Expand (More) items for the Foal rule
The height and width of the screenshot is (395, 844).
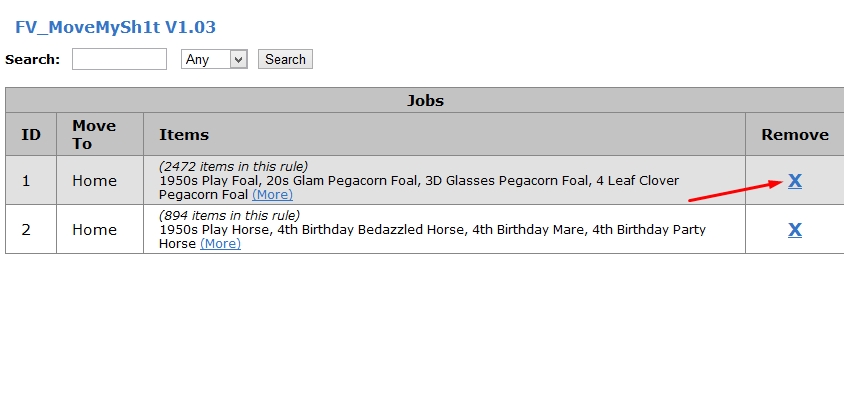[x=272, y=194]
